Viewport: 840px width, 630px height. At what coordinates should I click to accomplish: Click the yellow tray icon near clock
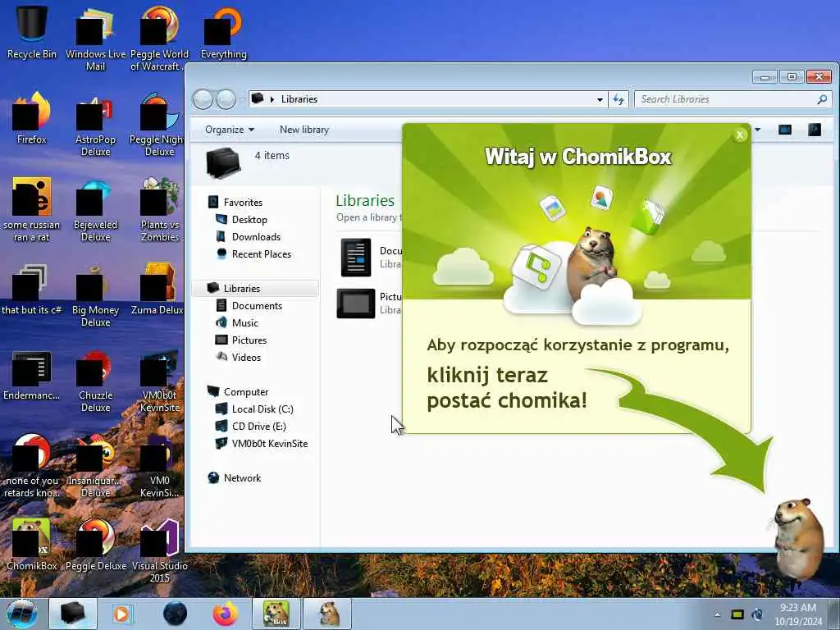click(x=737, y=614)
